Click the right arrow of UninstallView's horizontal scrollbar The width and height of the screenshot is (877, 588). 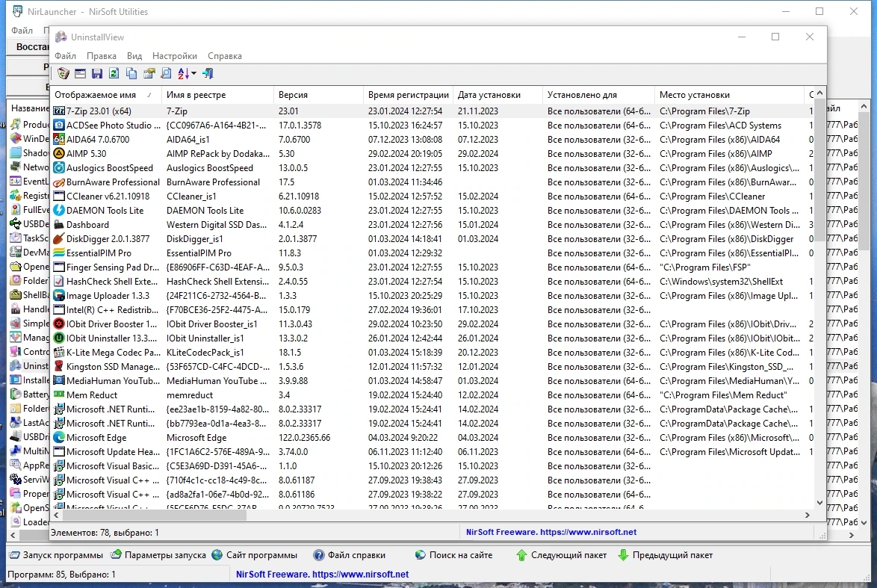[808, 515]
